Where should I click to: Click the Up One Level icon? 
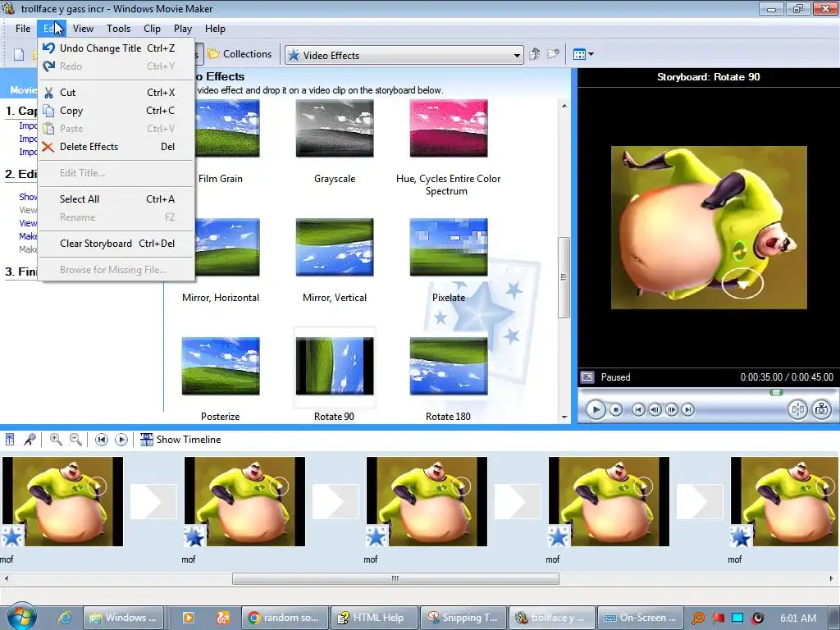534,54
